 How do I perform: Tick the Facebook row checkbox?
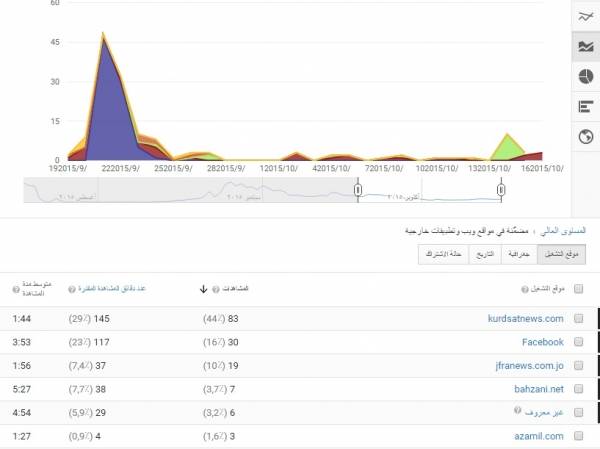(577, 342)
